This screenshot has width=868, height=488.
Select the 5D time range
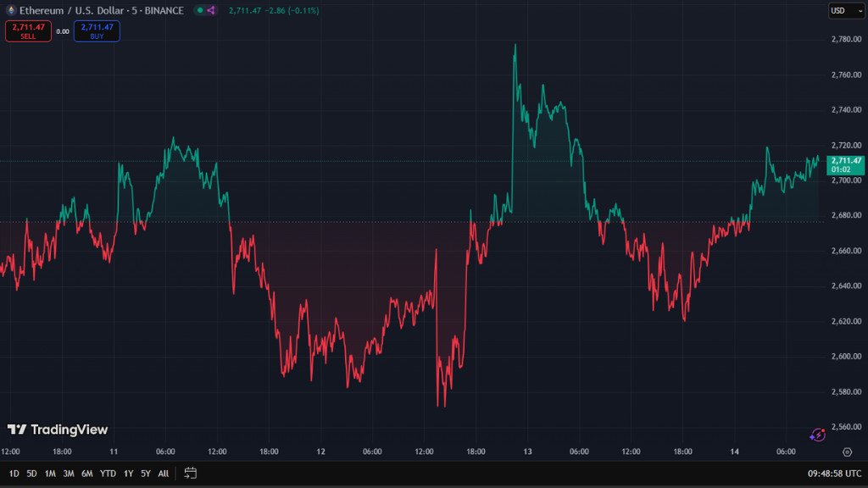click(31, 473)
